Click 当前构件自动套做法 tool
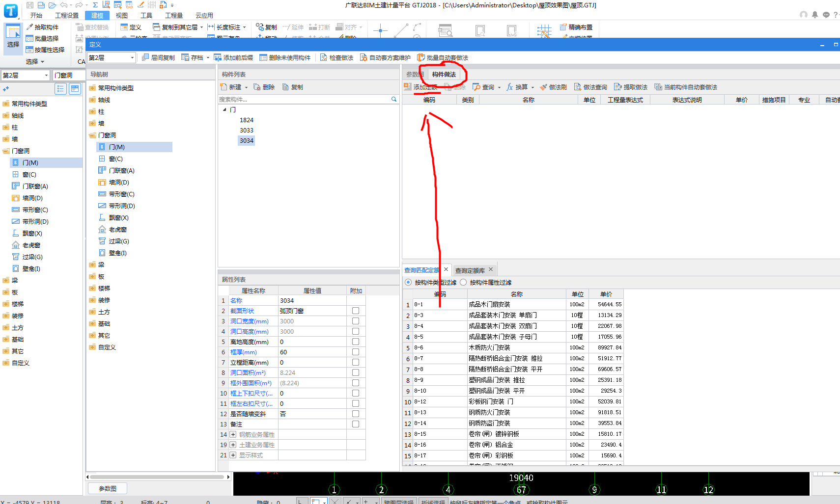 (686, 87)
